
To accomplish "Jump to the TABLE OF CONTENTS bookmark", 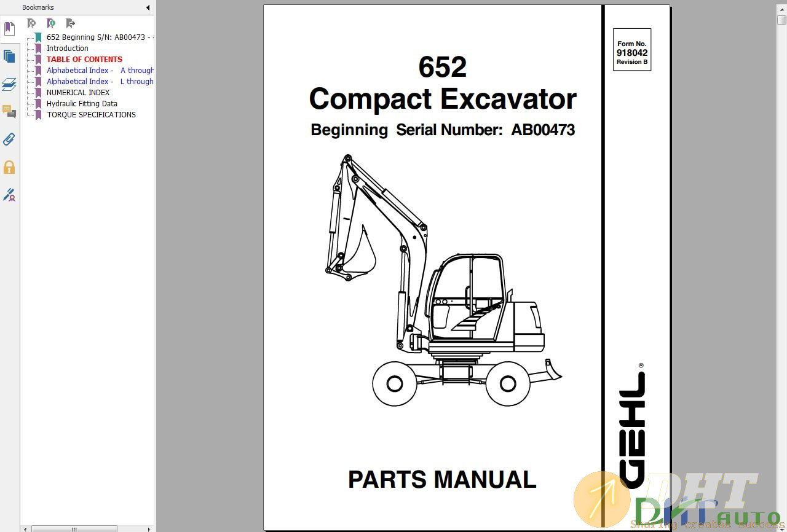I will (x=84, y=60).
